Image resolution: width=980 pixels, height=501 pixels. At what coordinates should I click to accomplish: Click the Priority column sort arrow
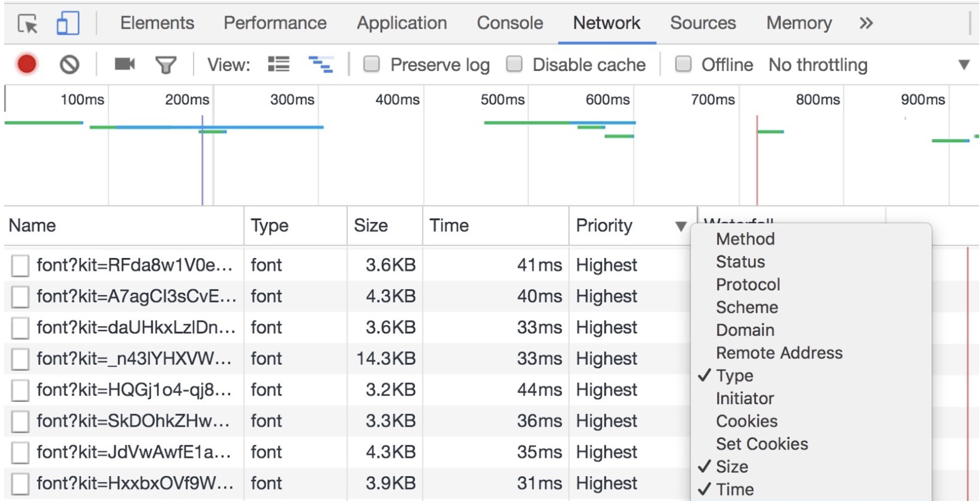680,226
